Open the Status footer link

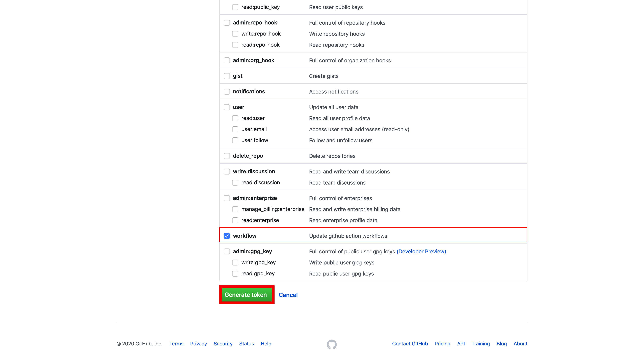247,344
